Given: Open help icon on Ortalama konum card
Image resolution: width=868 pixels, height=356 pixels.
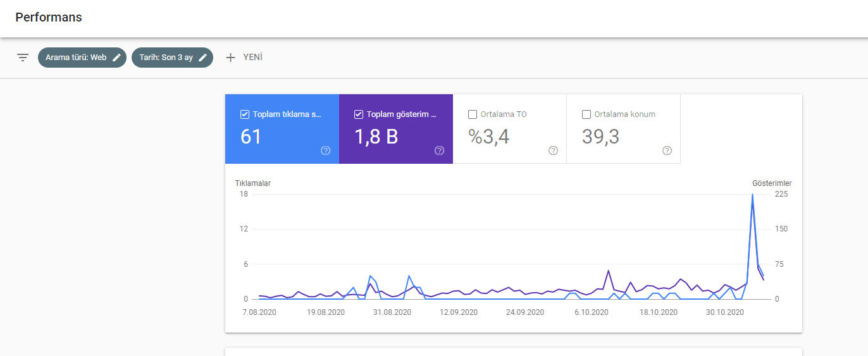Looking at the screenshot, I should pos(667,150).
